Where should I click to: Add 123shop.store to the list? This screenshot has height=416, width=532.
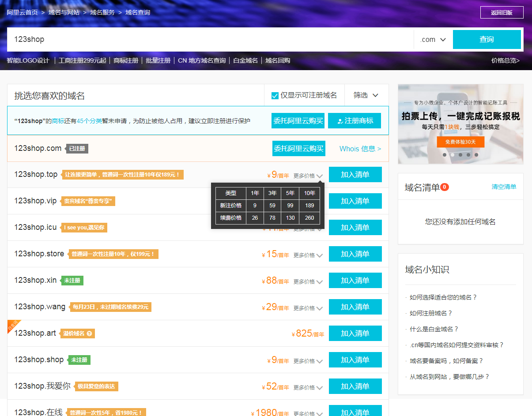[355, 254]
